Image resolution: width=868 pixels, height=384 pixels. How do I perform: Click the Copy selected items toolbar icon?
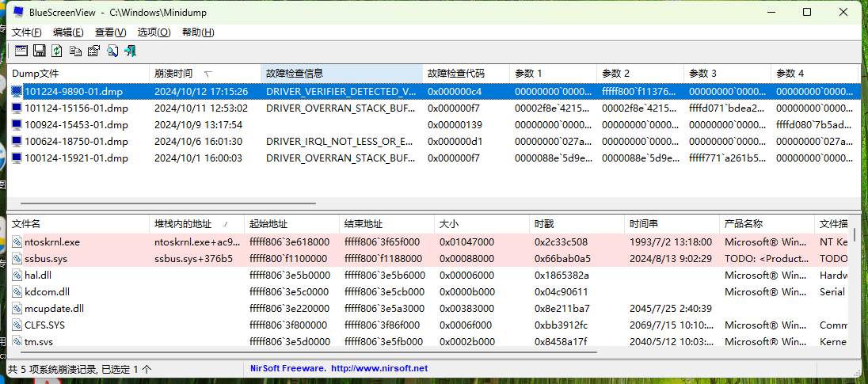pyautogui.click(x=75, y=51)
